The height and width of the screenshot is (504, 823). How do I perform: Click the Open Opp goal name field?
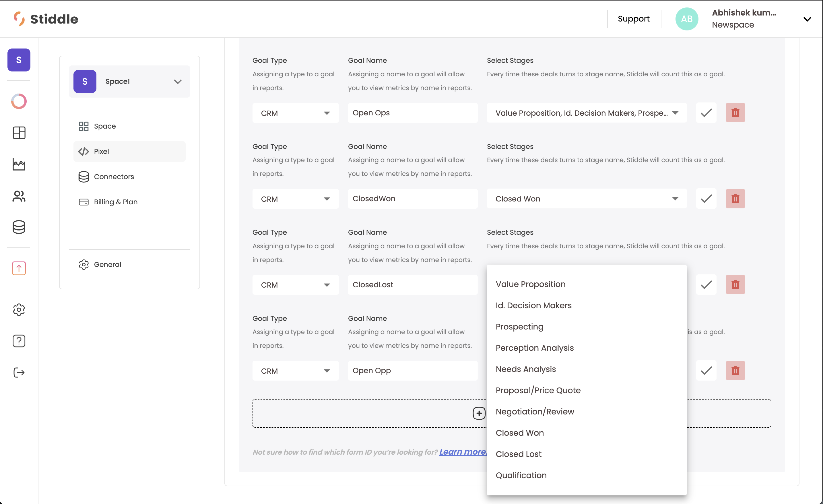tap(412, 371)
